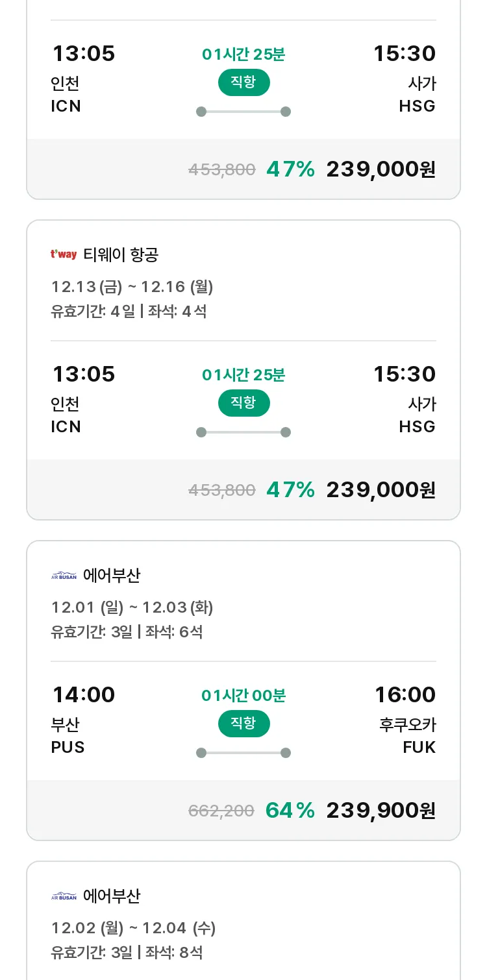Click the route line on the 티웨이 ICN–HSG flight
The width and height of the screenshot is (487, 980).
243,432
